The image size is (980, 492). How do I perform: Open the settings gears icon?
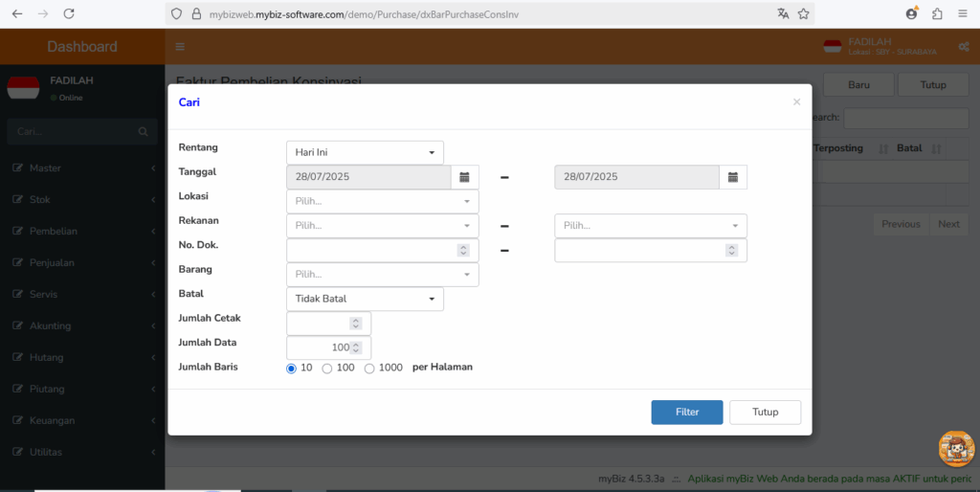tap(963, 47)
